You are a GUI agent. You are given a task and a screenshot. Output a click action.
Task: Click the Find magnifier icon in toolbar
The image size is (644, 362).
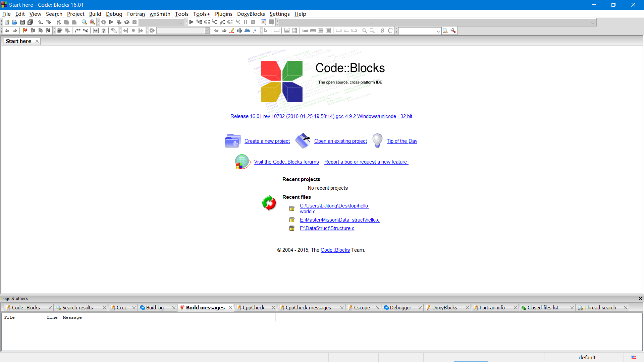[84, 22]
